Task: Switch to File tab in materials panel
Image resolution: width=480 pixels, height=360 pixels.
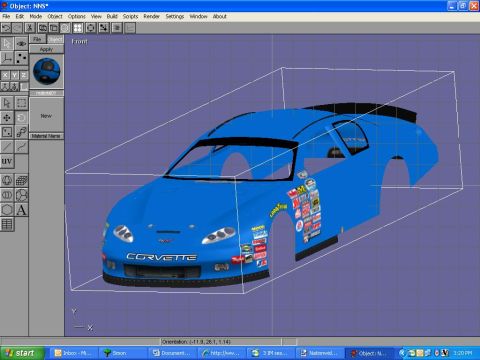Action: [x=37, y=39]
